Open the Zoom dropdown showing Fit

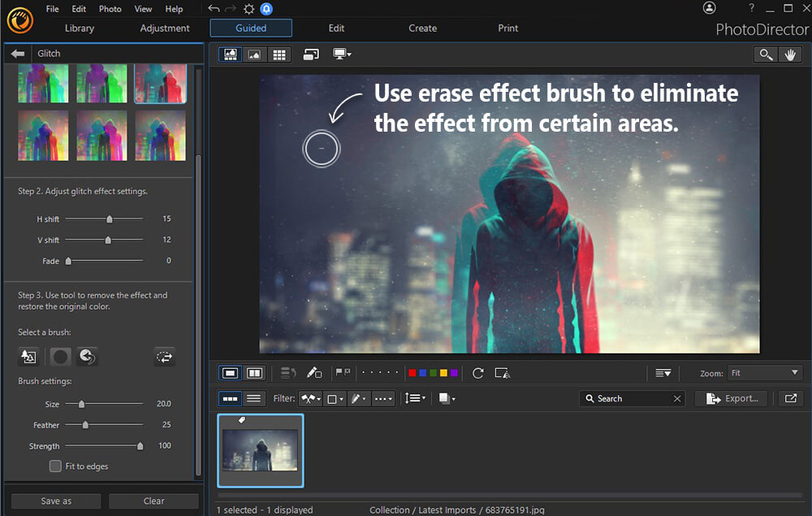[763, 373]
